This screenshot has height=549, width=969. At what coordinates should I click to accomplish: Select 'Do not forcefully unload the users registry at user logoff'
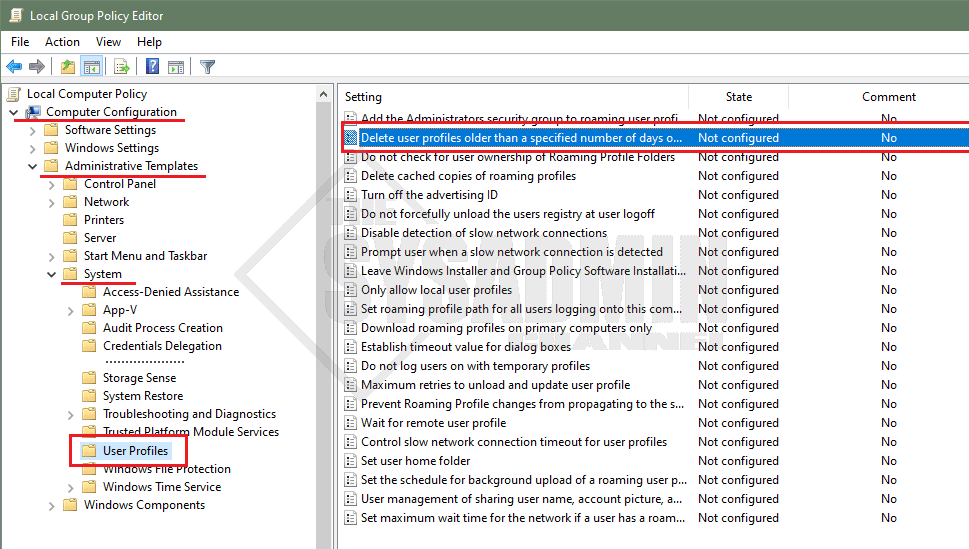[507, 214]
